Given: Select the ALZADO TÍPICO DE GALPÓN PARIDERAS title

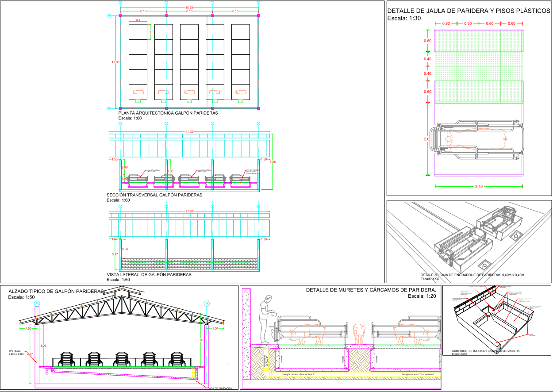Looking at the screenshot, I should point(56,292).
